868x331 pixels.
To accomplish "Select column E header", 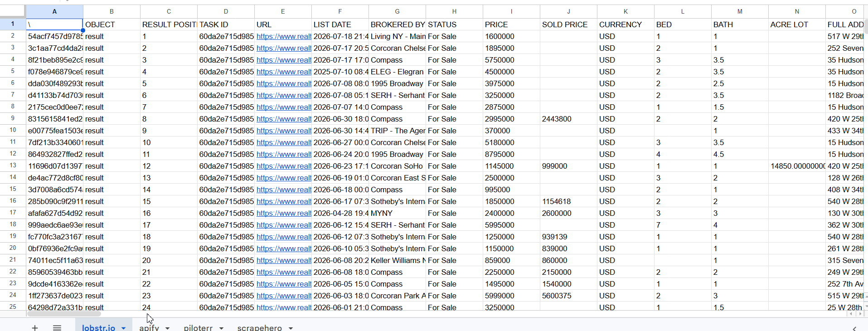I will coord(283,11).
